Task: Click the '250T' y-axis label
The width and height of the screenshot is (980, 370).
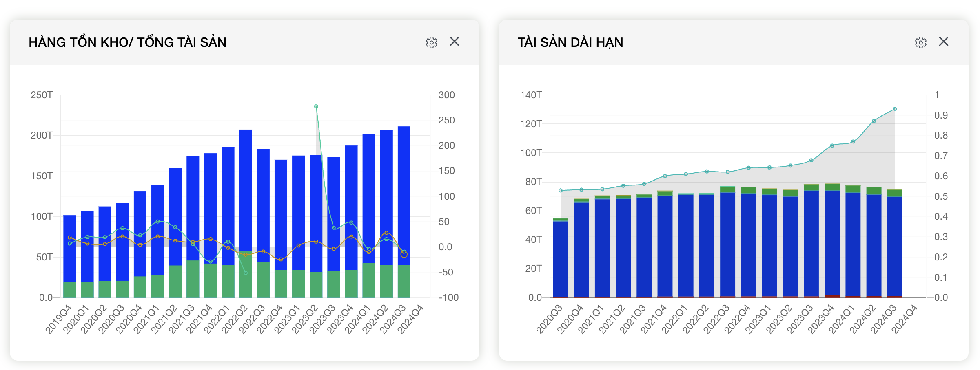Action: tap(42, 95)
